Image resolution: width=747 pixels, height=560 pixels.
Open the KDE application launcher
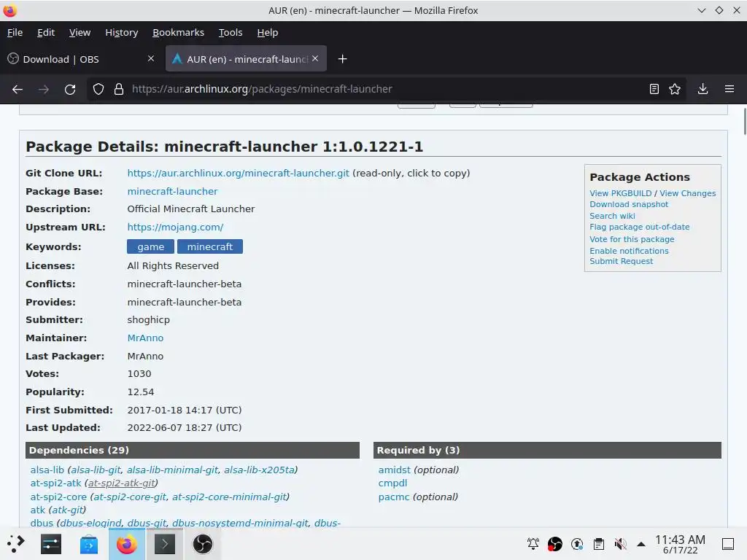click(16, 544)
